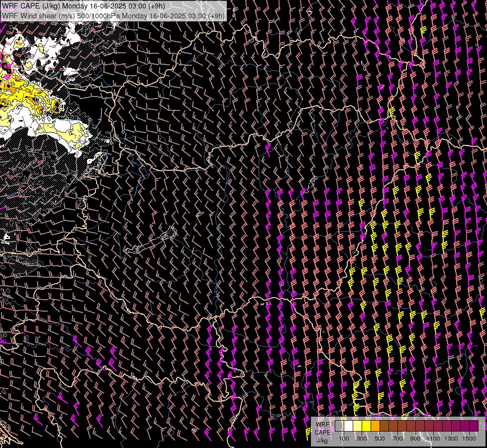Screen dimensions: 487x448
Task: Click the legend value 1500
Action: click(x=469, y=439)
